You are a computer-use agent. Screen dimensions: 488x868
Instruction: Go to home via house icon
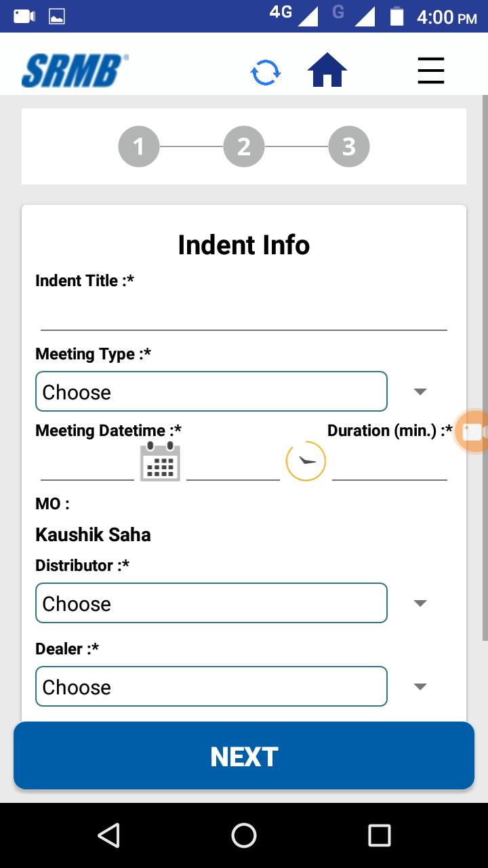pos(327,71)
